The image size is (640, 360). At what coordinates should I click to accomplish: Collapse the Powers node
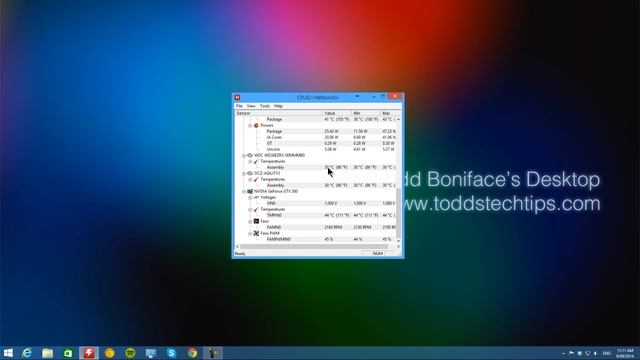click(250, 126)
